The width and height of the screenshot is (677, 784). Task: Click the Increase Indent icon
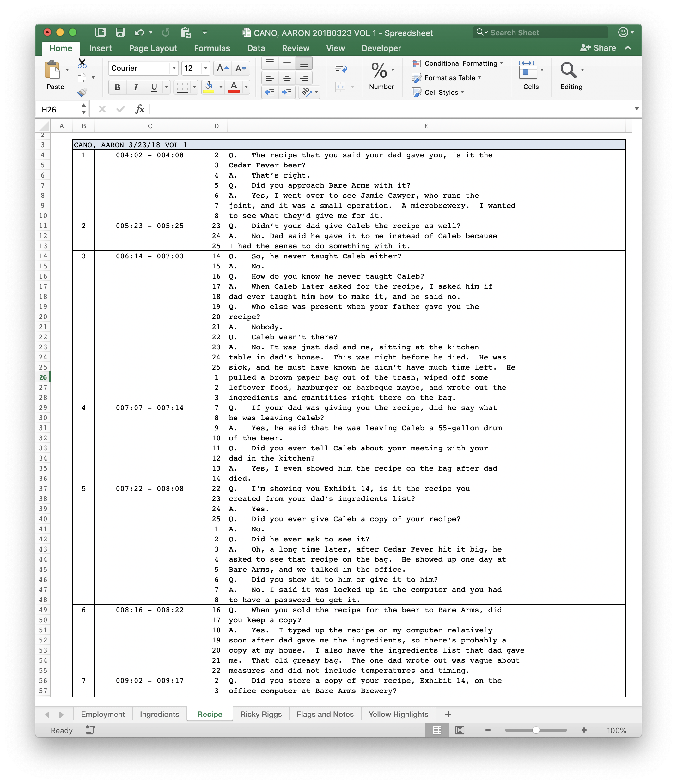(287, 92)
